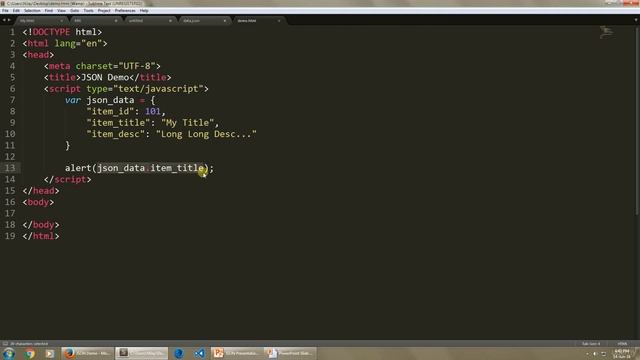Launch Chrome from the taskbar
Screen dimensions: 640x360
click(x=30, y=353)
